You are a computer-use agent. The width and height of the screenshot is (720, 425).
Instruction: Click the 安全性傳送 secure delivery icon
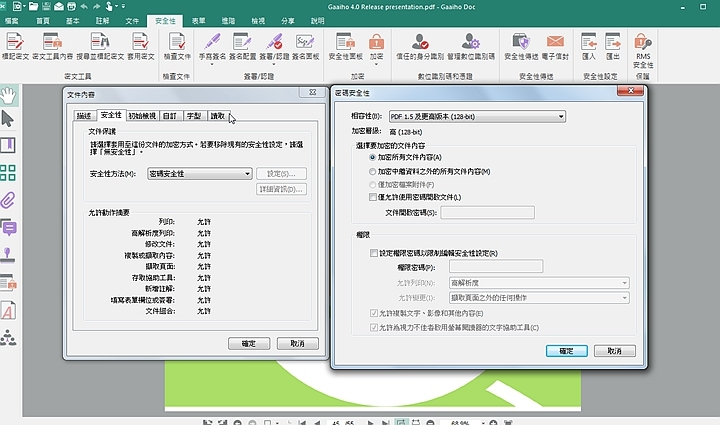pyautogui.click(x=521, y=42)
